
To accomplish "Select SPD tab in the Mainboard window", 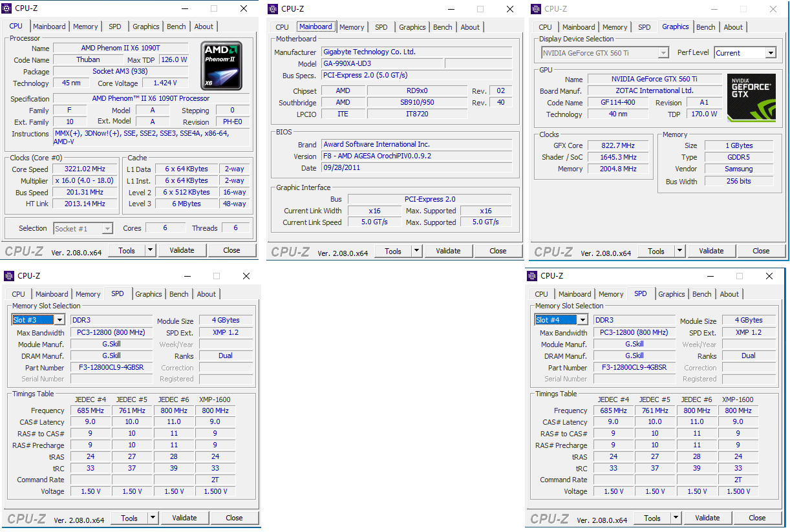I will pos(381,27).
